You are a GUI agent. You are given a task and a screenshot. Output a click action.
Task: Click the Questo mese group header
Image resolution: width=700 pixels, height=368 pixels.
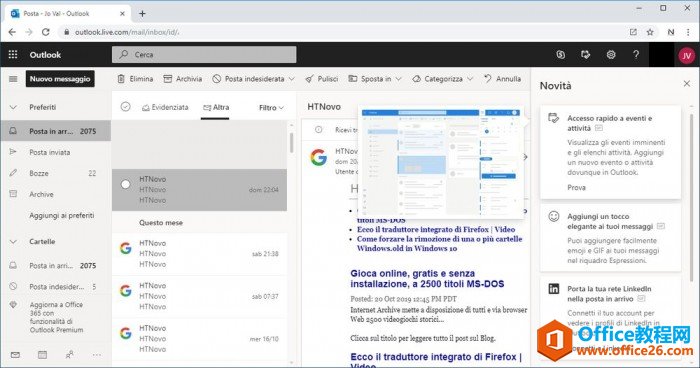(161, 222)
